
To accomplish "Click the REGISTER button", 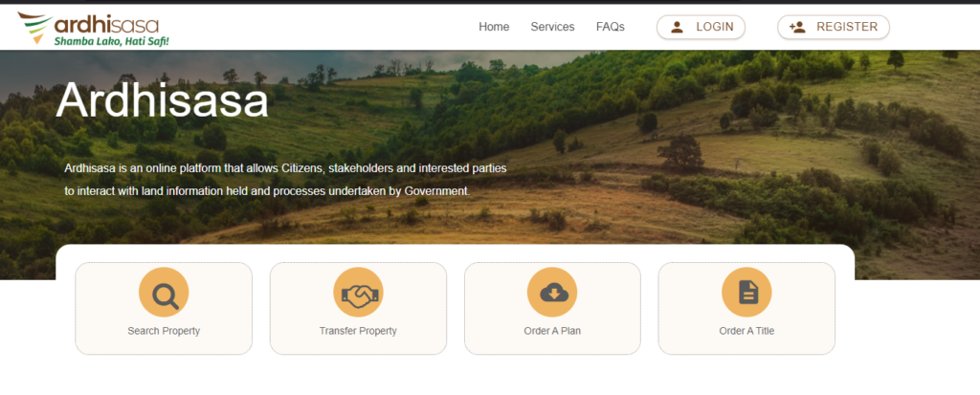I will click(x=834, y=27).
